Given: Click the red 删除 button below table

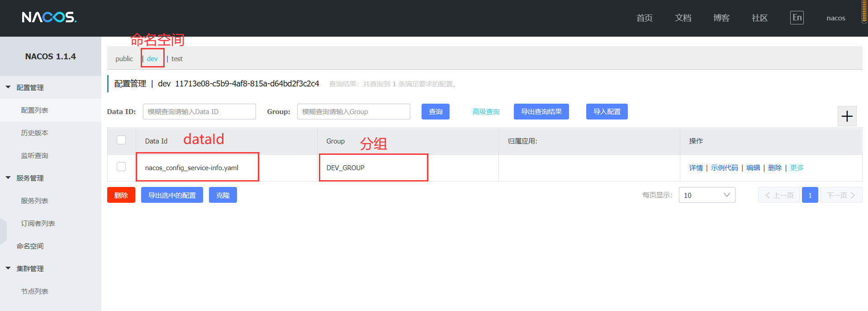Looking at the screenshot, I should coord(121,195).
